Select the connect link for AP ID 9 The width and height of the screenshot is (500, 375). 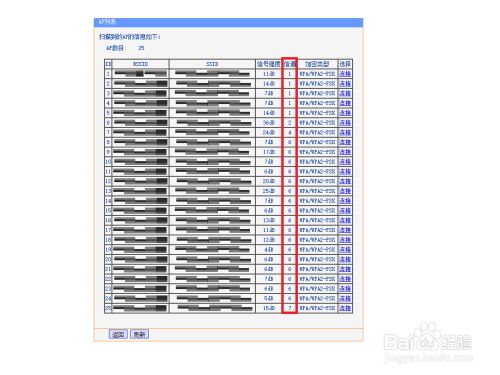(345, 152)
